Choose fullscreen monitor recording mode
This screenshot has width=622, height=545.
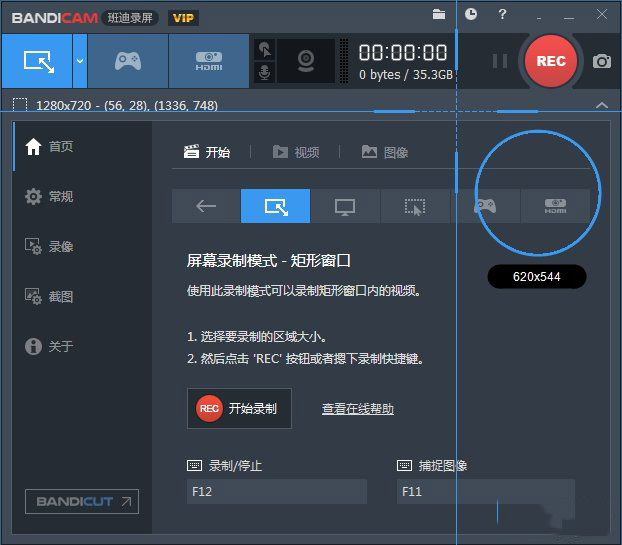(345, 206)
